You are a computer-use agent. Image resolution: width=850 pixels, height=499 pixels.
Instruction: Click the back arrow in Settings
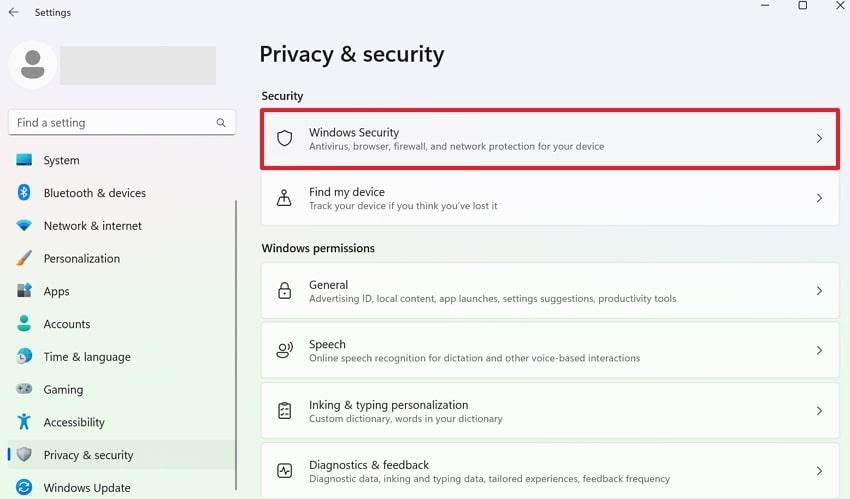click(x=13, y=12)
